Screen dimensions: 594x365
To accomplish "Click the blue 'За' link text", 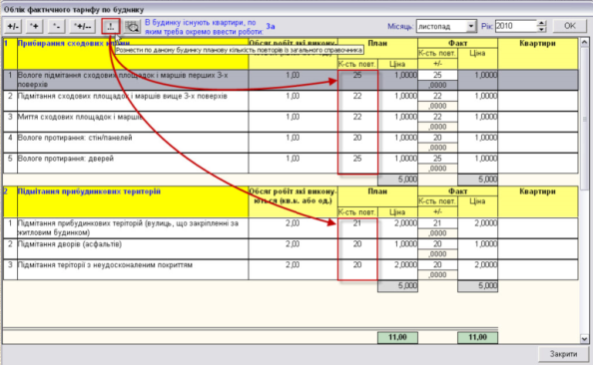I will 270,27.
